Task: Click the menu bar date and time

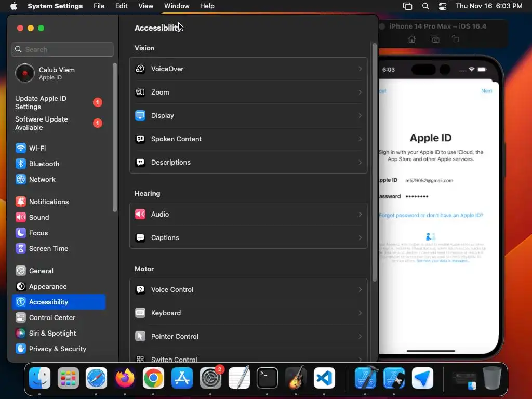Action: click(x=489, y=6)
